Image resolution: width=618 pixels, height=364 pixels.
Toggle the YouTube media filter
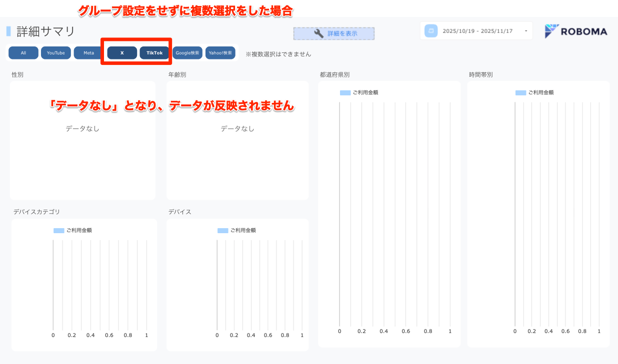[56, 53]
